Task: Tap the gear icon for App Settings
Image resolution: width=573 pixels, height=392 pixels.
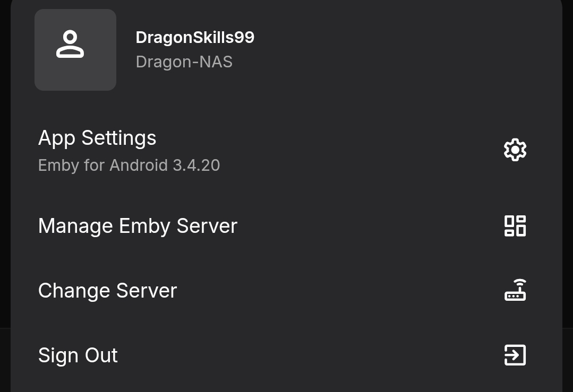Action: pos(515,150)
